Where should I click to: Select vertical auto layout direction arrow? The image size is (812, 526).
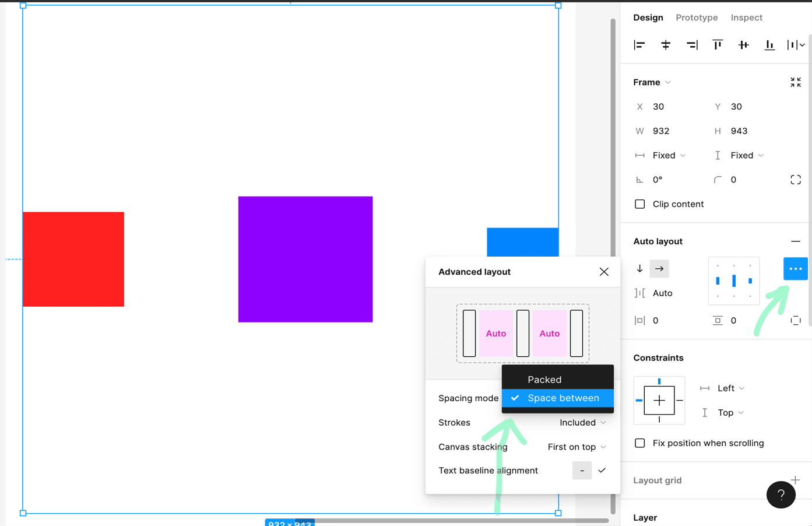[x=640, y=269]
